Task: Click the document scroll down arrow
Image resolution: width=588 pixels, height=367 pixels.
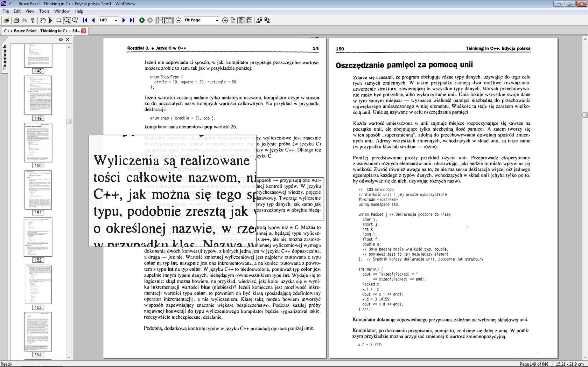Action: point(585,358)
